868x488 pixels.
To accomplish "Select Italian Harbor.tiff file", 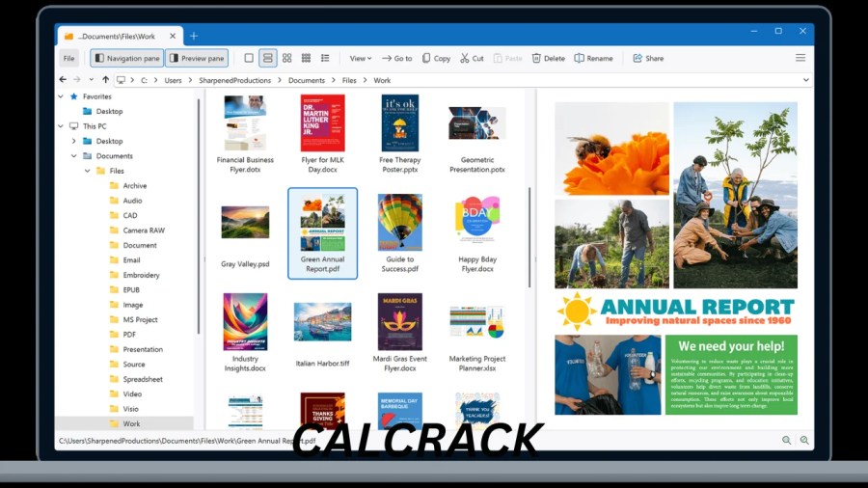I will pos(323,336).
